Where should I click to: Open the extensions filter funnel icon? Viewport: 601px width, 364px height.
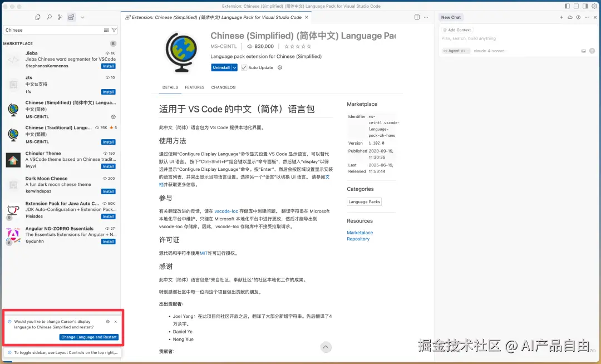point(114,30)
